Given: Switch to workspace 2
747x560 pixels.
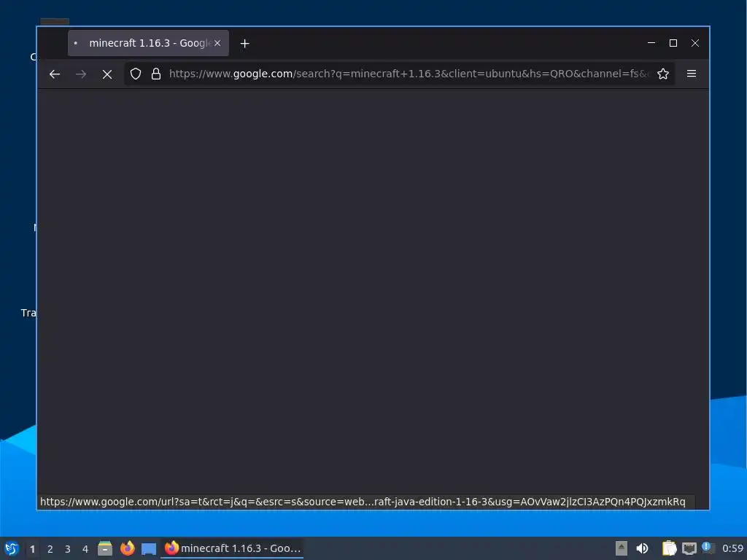Looking at the screenshot, I should pyautogui.click(x=50, y=548).
